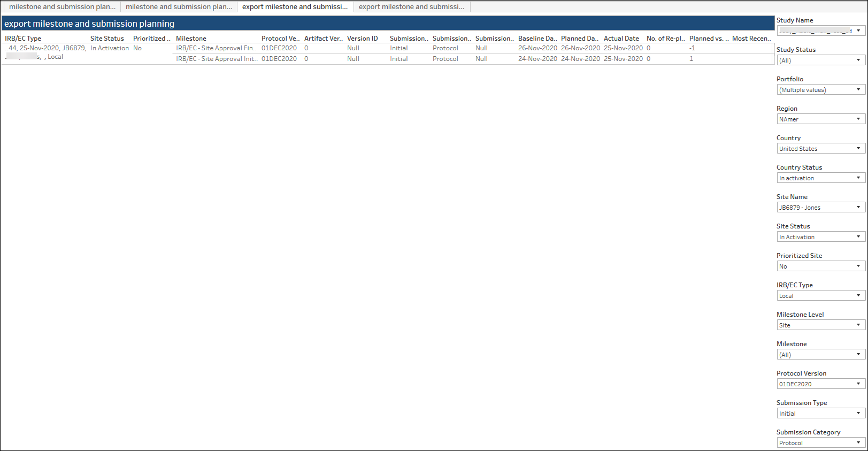Switch to second milestone and submission plan tab
Image resolution: width=868 pixels, height=451 pixels.
click(x=179, y=6)
